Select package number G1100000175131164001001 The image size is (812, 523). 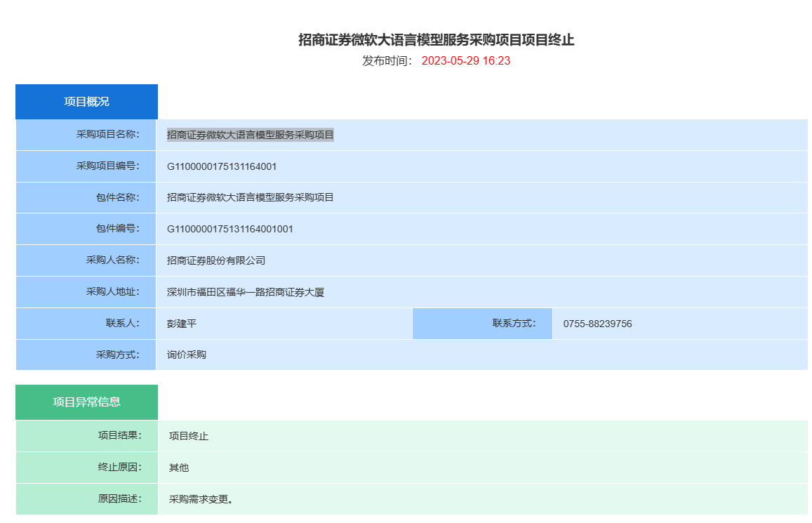[x=229, y=229]
